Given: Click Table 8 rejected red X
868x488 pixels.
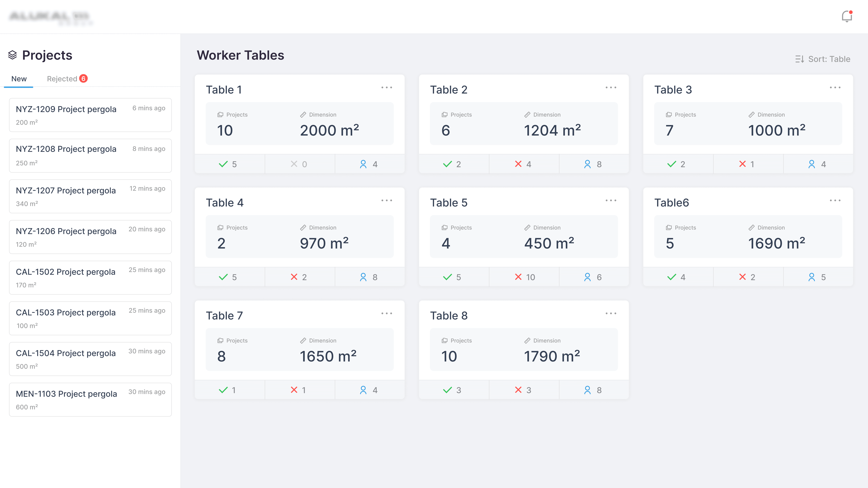Looking at the screenshot, I should 518,390.
